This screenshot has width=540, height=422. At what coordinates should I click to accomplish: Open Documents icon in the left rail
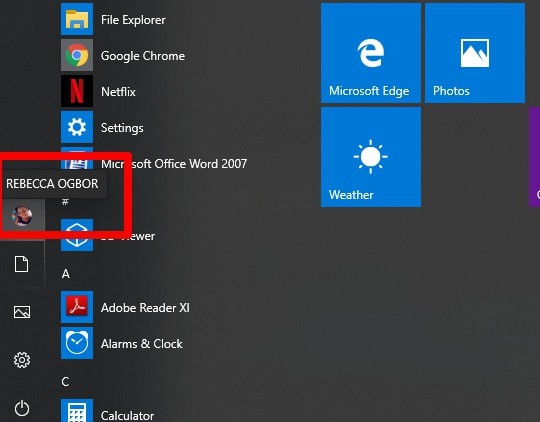(21, 264)
